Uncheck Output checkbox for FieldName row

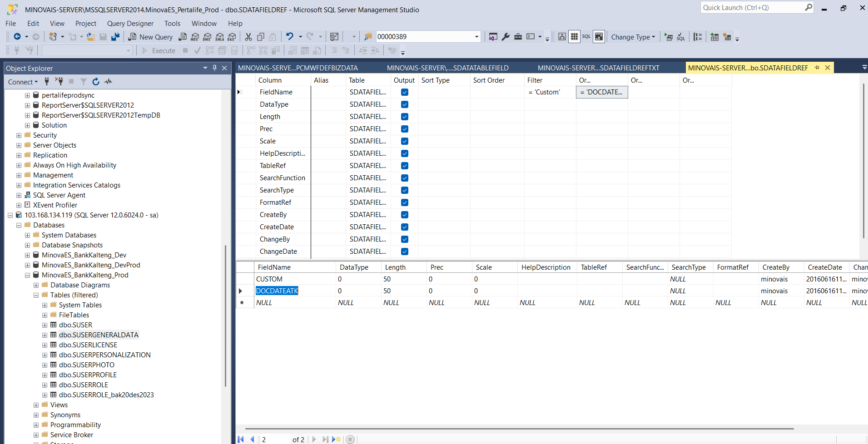pos(405,92)
